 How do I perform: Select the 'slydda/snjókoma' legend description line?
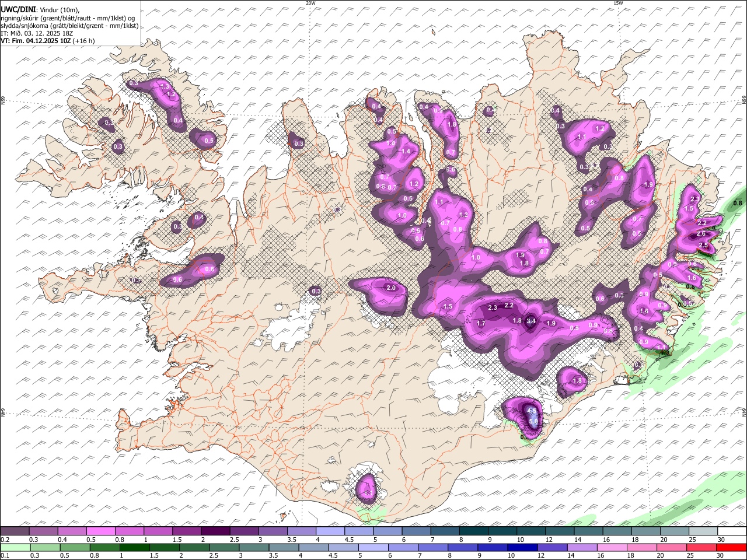point(69,26)
